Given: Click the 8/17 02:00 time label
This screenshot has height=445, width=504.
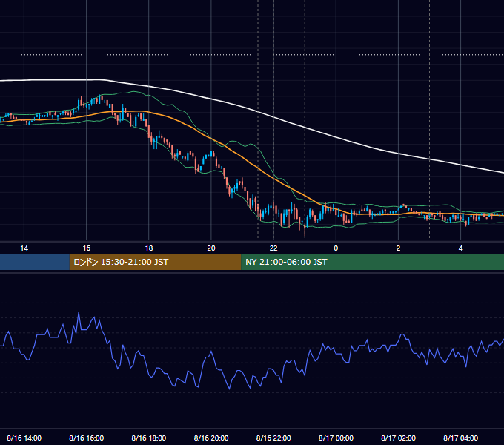Looking at the screenshot, I should pyautogui.click(x=398, y=438).
